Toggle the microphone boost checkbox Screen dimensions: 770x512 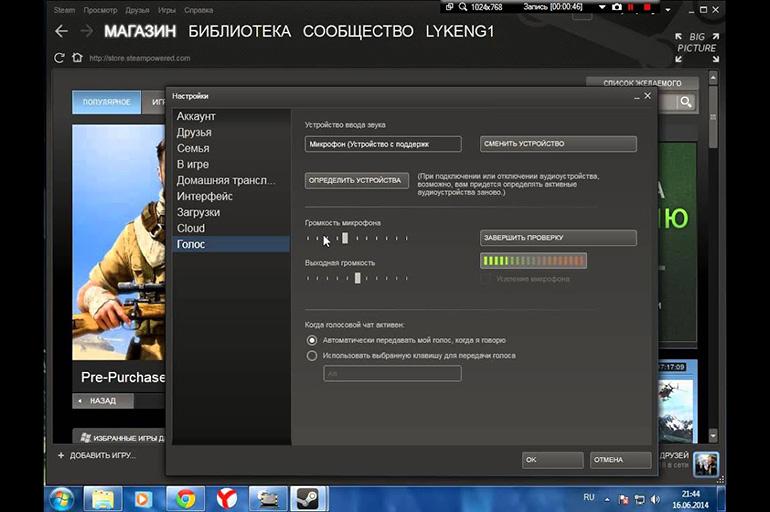tap(487, 279)
